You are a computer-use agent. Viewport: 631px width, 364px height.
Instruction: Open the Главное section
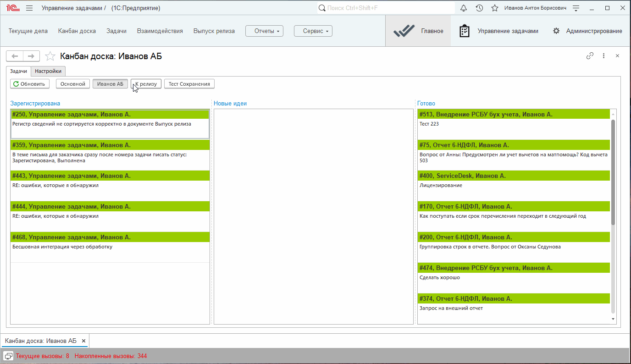coord(418,31)
